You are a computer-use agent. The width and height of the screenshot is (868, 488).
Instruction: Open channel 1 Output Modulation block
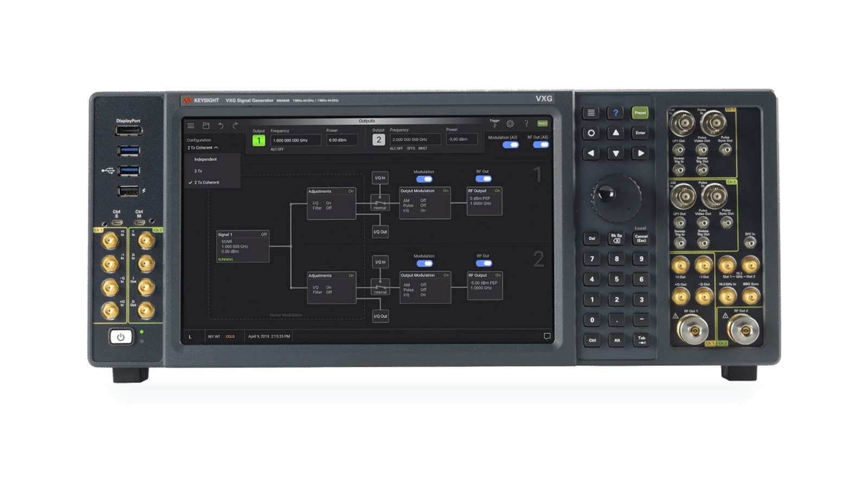pos(425,203)
